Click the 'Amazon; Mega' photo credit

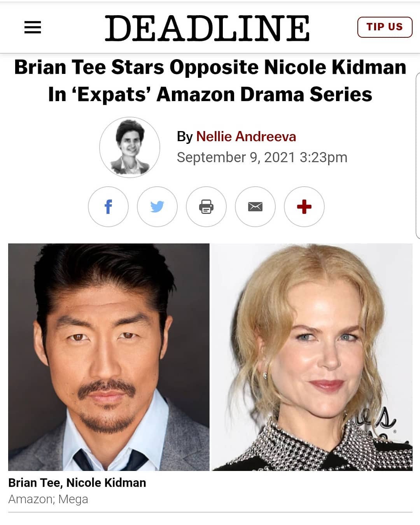point(48,499)
